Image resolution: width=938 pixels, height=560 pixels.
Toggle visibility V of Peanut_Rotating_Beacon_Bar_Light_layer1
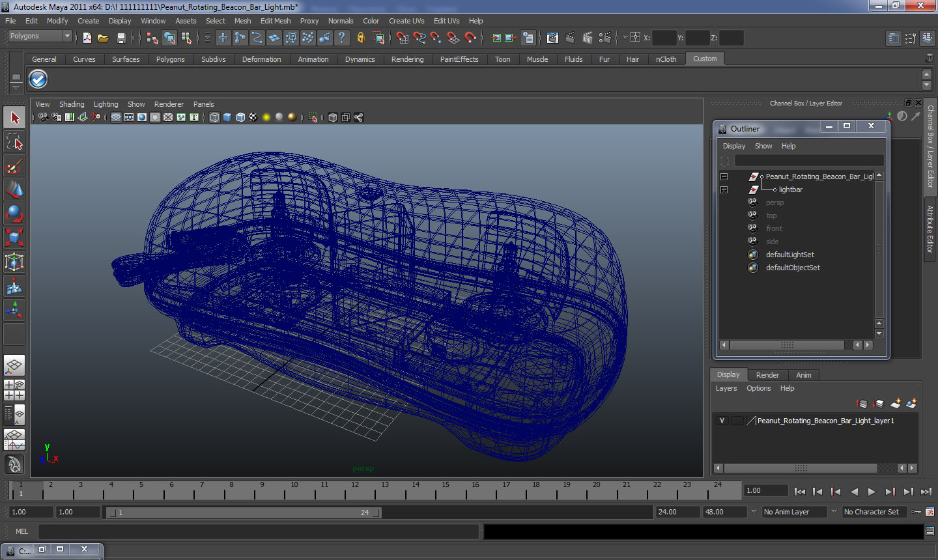pyautogui.click(x=722, y=421)
